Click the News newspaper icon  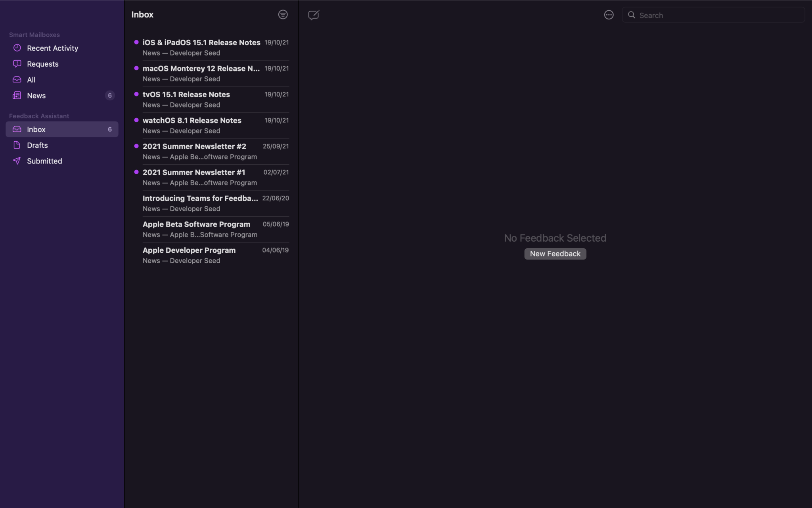coord(17,96)
